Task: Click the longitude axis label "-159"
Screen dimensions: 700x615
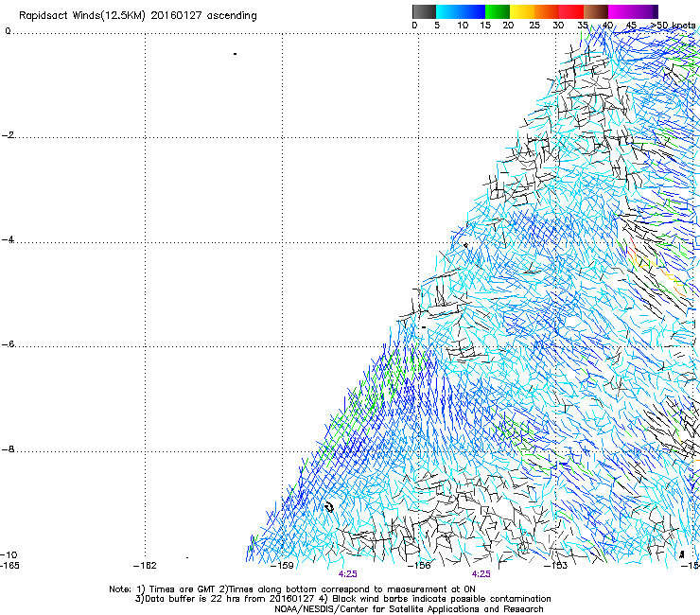Action: [282, 566]
